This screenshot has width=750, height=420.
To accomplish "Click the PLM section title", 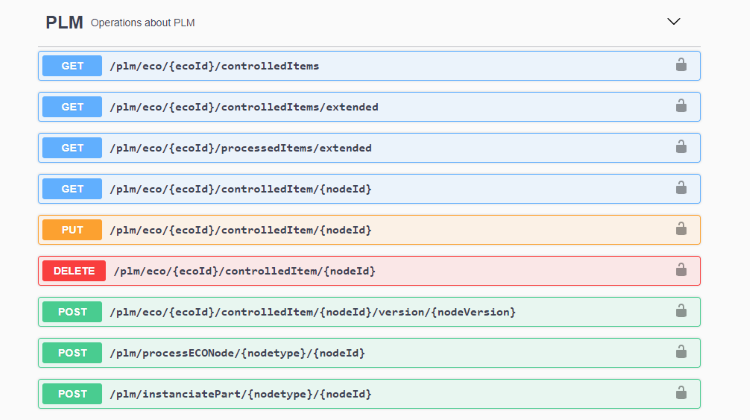I will (x=64, y=22).
